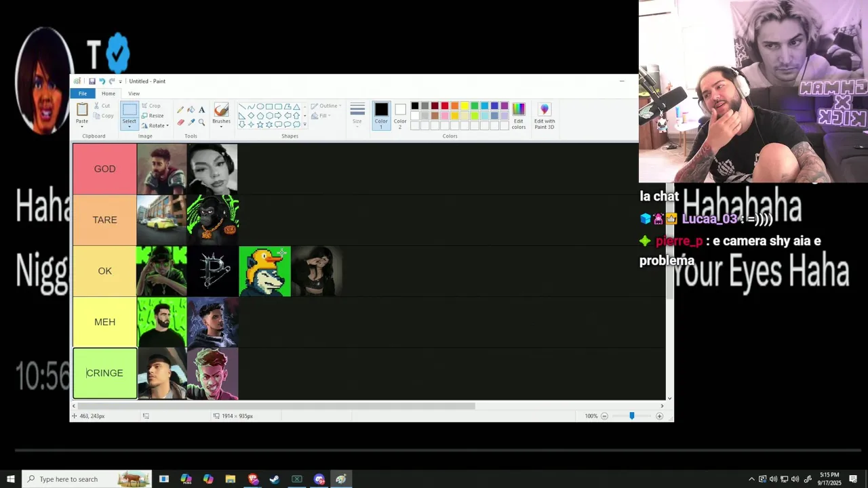The image size is (868, 488).
Task: Pick the purple color swatch
Action: coord(505,106)
